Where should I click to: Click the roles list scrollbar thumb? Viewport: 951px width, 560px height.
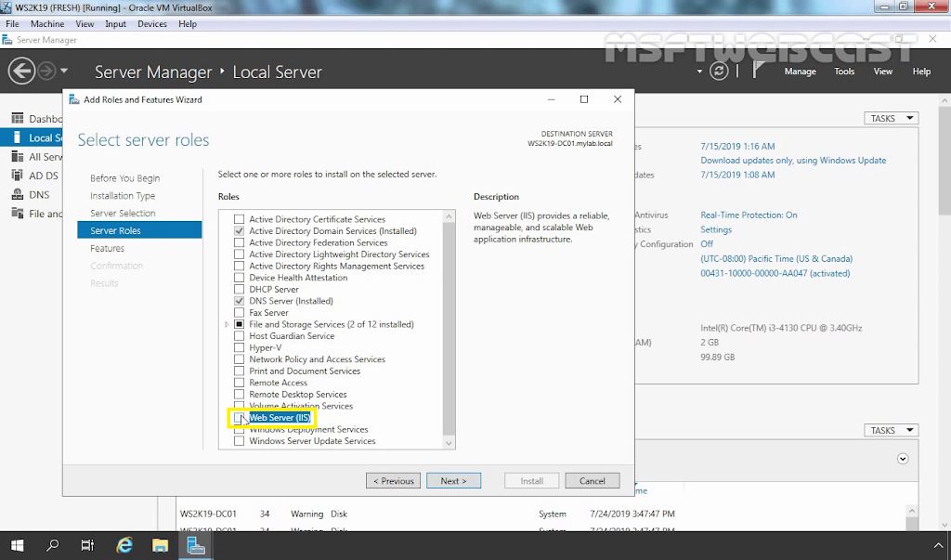pyautogui.click(x=449, y=328)
